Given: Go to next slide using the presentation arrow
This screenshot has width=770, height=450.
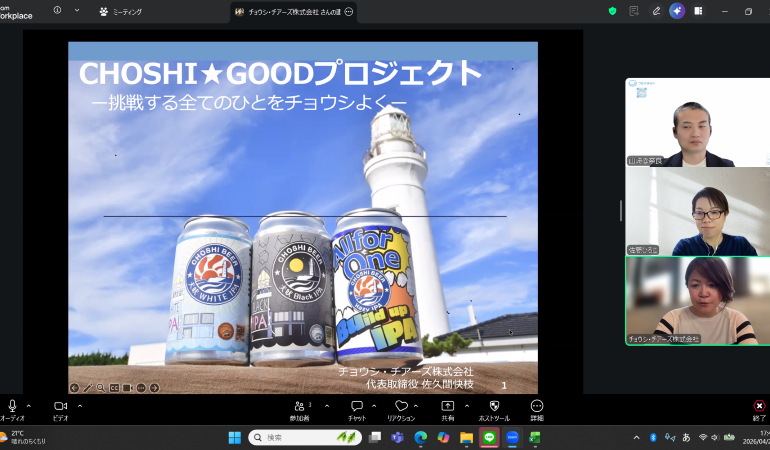Looking at the screenshot, I should click(x=154, y=387).
